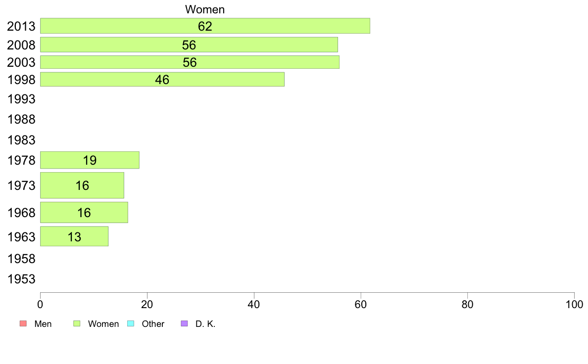Select the 2003 bar showing 56
This screenshot has height=364, width=588.
(x=190, y=62)
